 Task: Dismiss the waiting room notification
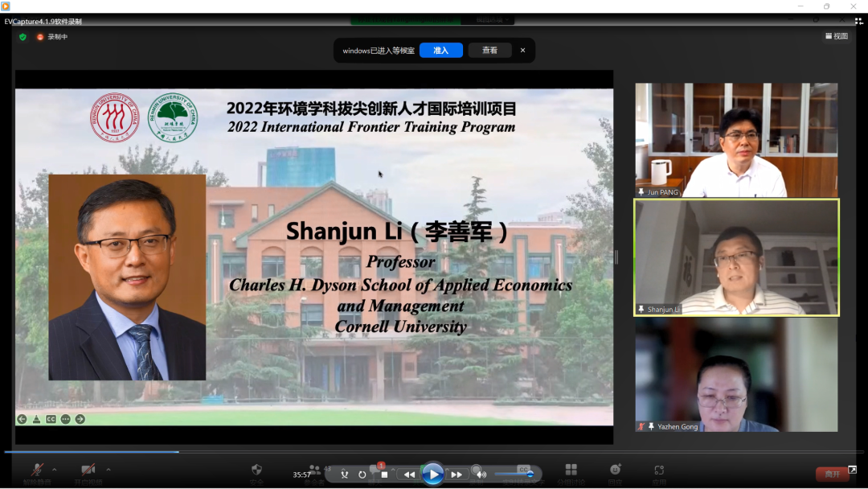pyautogui.click(x=522, y=51)
